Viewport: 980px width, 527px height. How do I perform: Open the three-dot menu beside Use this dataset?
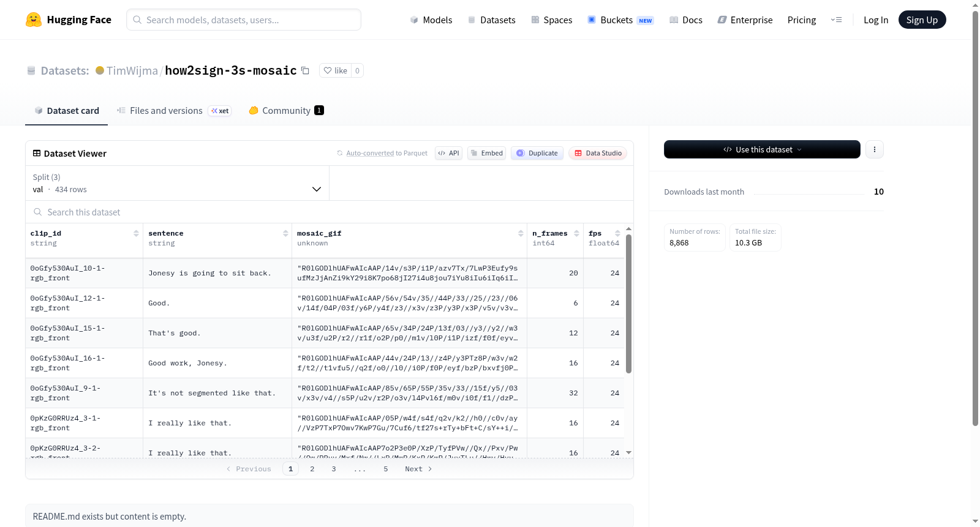pyautogui.click(x=875, y=149)
